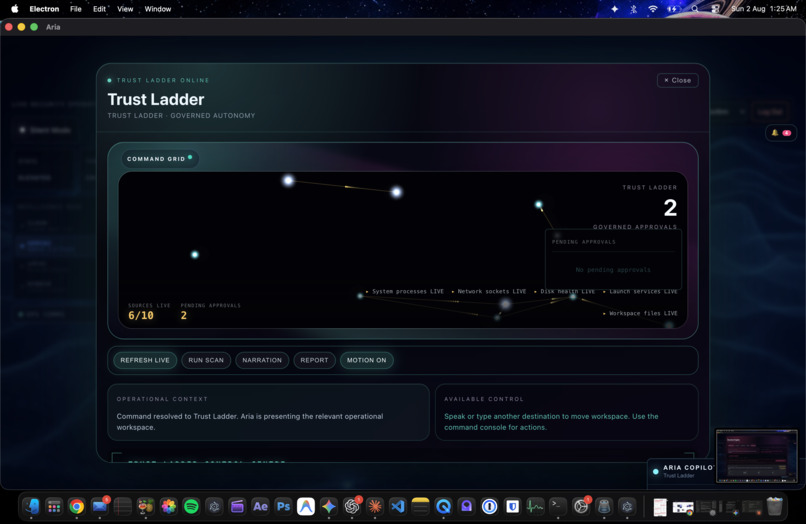Click the ARIA COPILOT widget
The height and width of the screenshot is (524, 806).
(x=683, y=471)
